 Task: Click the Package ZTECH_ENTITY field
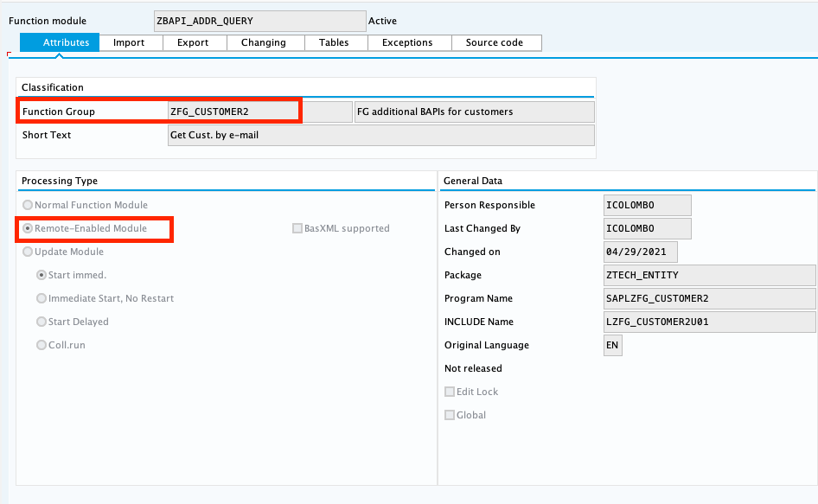tap(709, 275)
